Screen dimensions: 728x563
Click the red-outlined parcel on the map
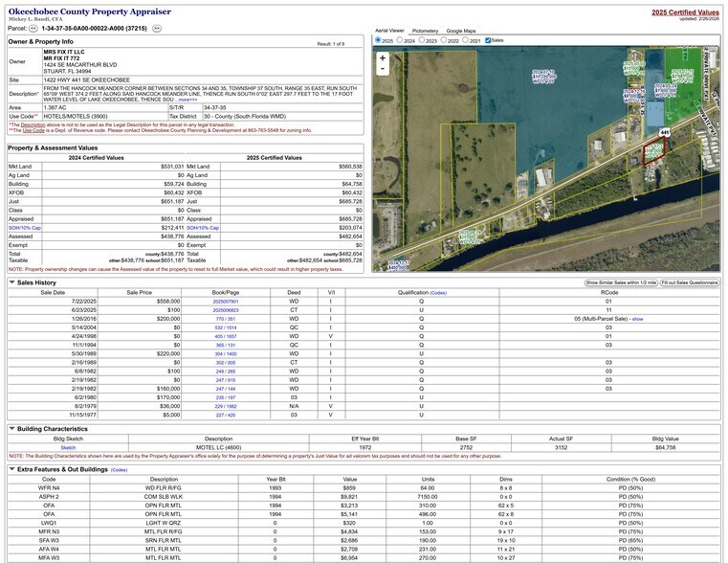655,151
